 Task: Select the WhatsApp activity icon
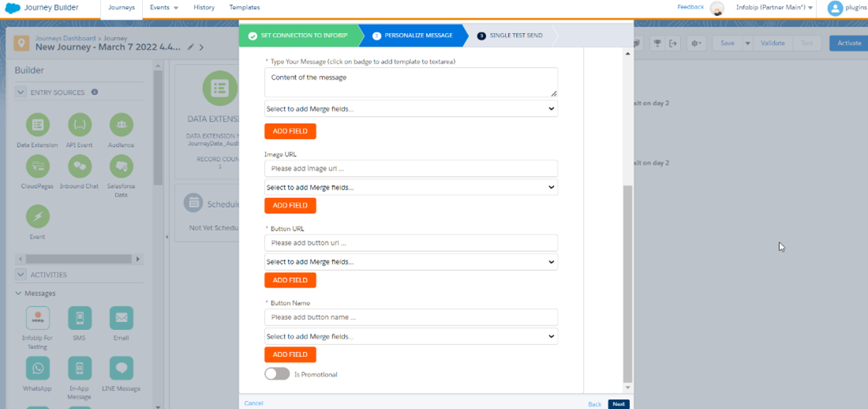point(38,369)
